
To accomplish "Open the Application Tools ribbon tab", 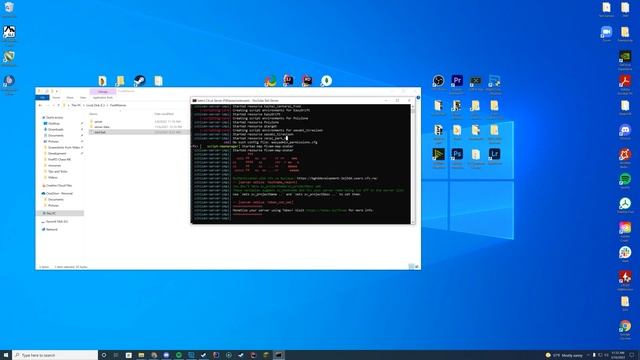I will pos(102,98).
